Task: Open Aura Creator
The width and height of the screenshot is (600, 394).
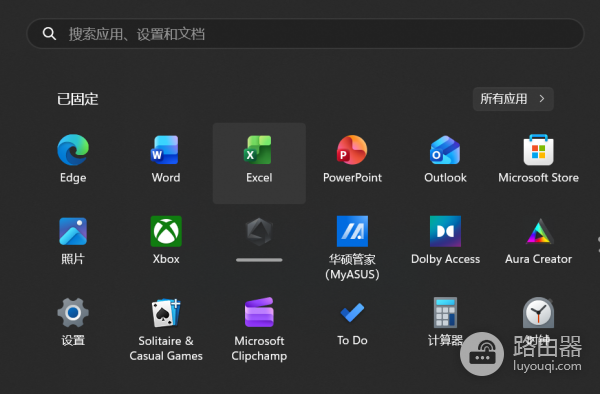Action: click(538, 241)
